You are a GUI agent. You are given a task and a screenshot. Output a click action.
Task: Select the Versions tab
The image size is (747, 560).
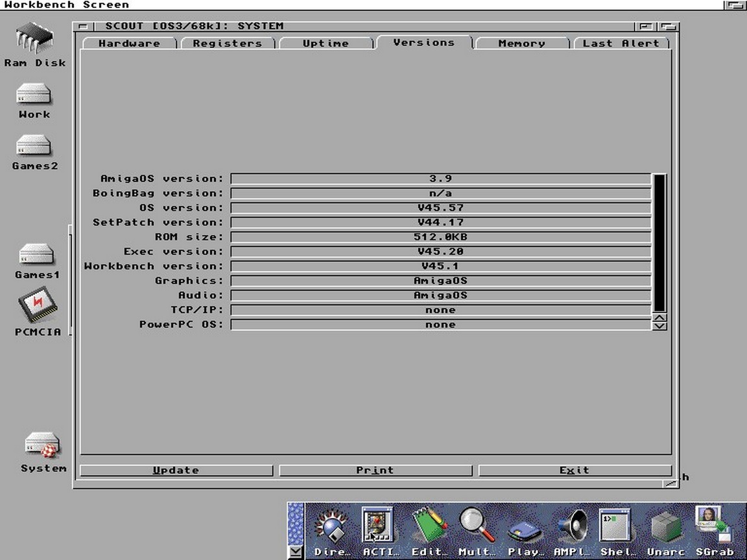tap(424, 42)
